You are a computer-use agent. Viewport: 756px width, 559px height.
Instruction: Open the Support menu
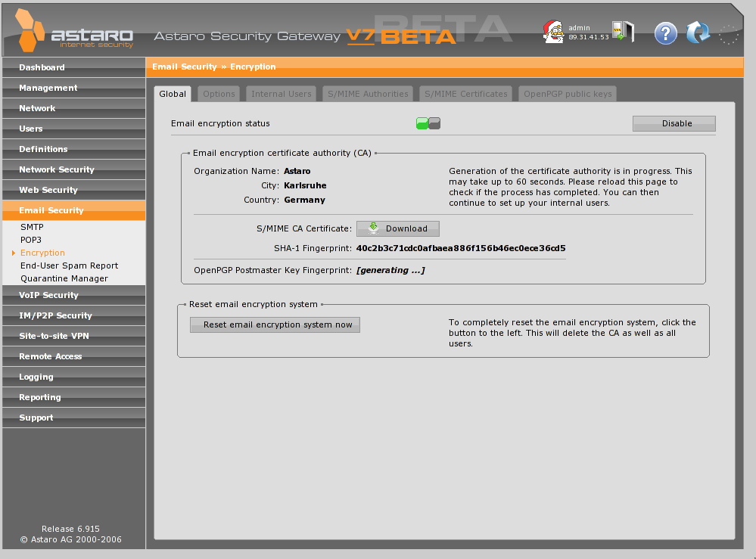pos(73,418)
